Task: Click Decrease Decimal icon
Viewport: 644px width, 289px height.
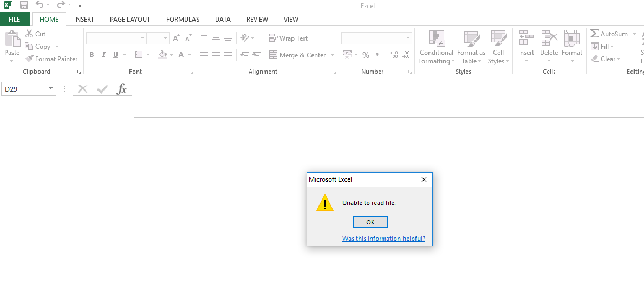Action: pos(406,55)
